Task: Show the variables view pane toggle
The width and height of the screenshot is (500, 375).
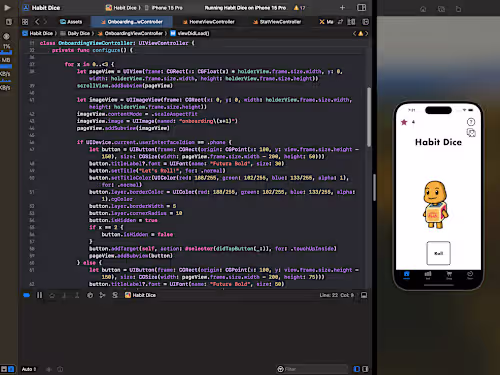Action: (x=357, y=369)
